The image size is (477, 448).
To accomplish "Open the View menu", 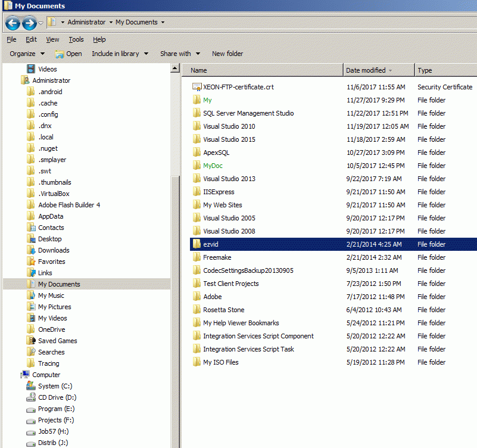I will 52,39.
